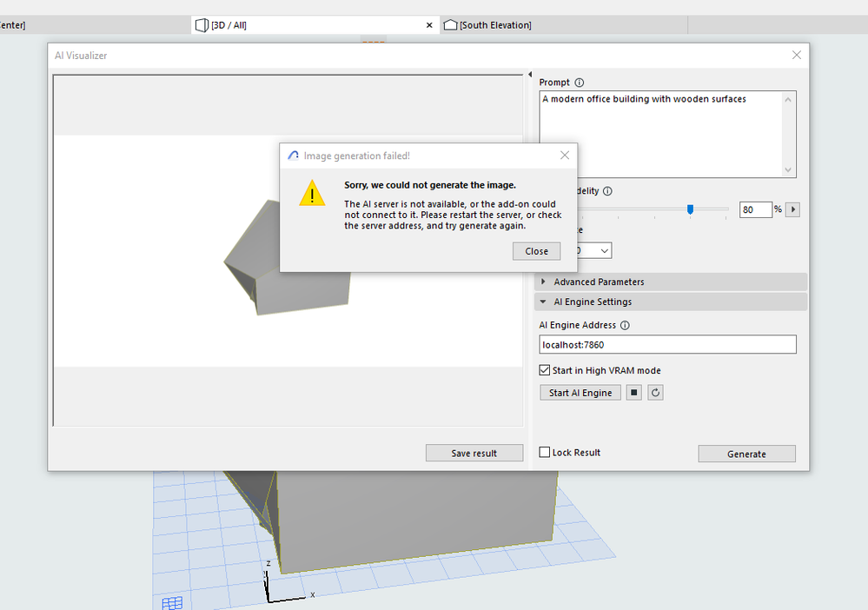Click the fidelity info icon

[x=607, y=191]
